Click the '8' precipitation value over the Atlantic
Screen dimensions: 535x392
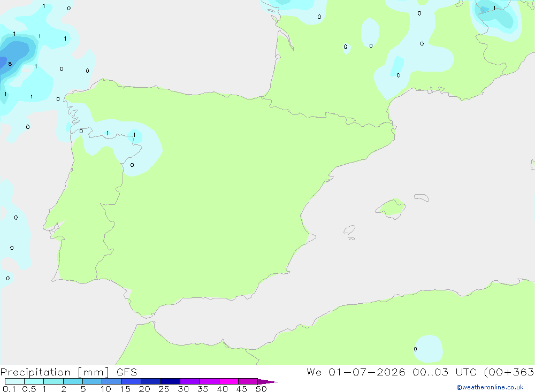coord(10,64)
